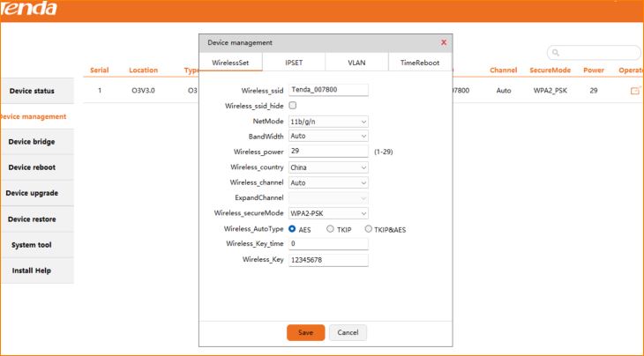Open the NetMode dropdown
Image resolution: width=644 pixels, height=356 pixels.
point(327,121)
